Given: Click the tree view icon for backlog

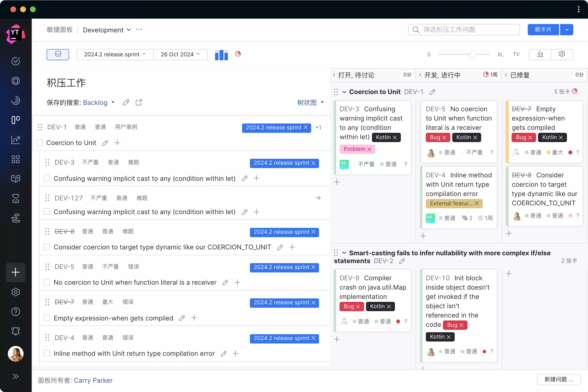Looking at the screenshot, I should click(306, 102).
